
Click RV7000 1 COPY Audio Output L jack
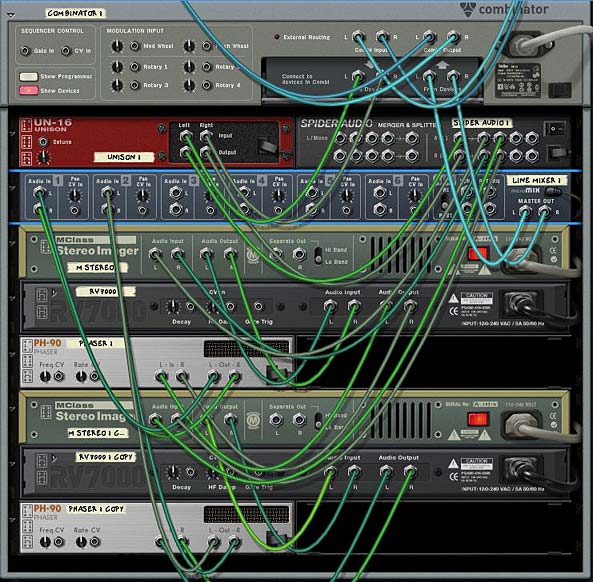point(386,471)
